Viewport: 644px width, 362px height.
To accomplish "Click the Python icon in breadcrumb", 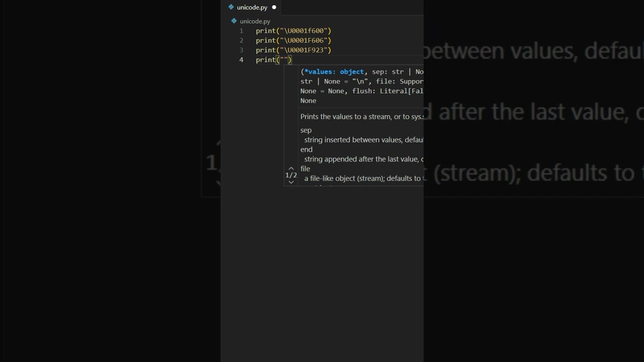I will pos(234,21).
